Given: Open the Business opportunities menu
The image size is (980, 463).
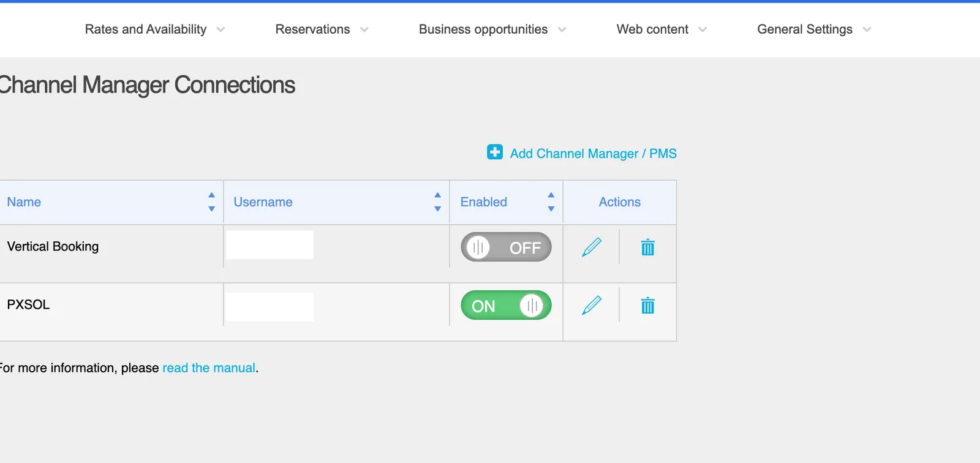Looking at the screenshot, I should pos(483,29).
